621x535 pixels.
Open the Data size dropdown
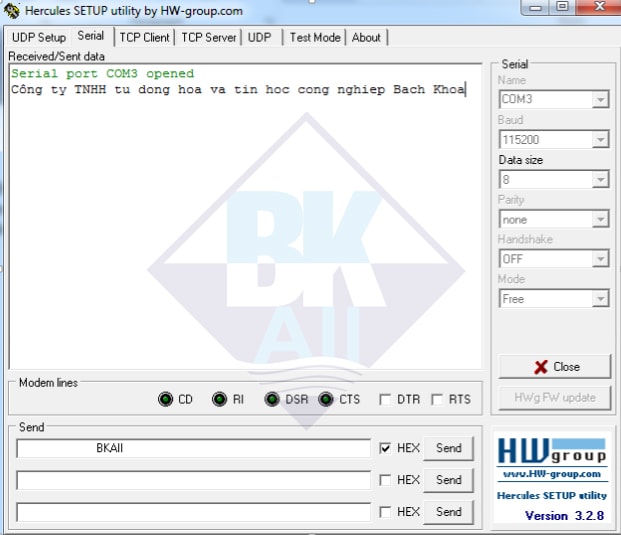(x=600, y=179)
